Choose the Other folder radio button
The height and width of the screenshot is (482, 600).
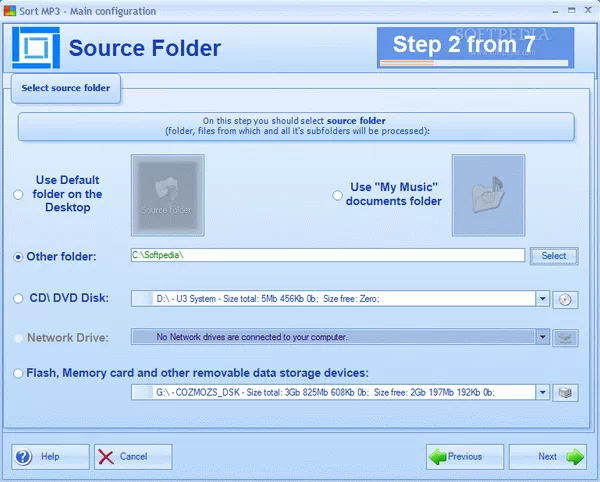[18, 257]
